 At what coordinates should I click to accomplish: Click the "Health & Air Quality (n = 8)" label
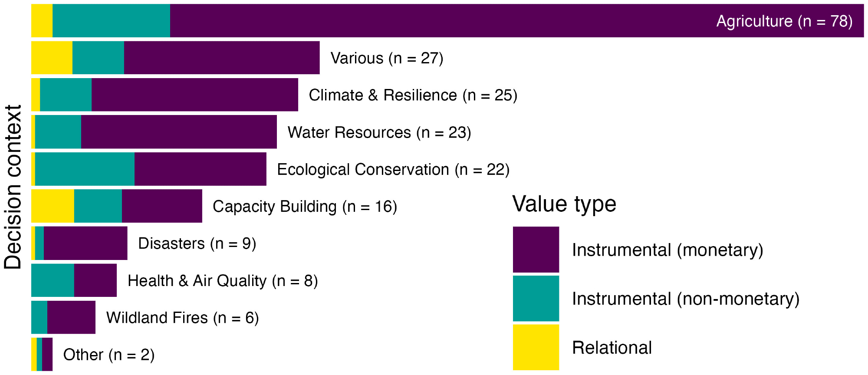[223, 281]
